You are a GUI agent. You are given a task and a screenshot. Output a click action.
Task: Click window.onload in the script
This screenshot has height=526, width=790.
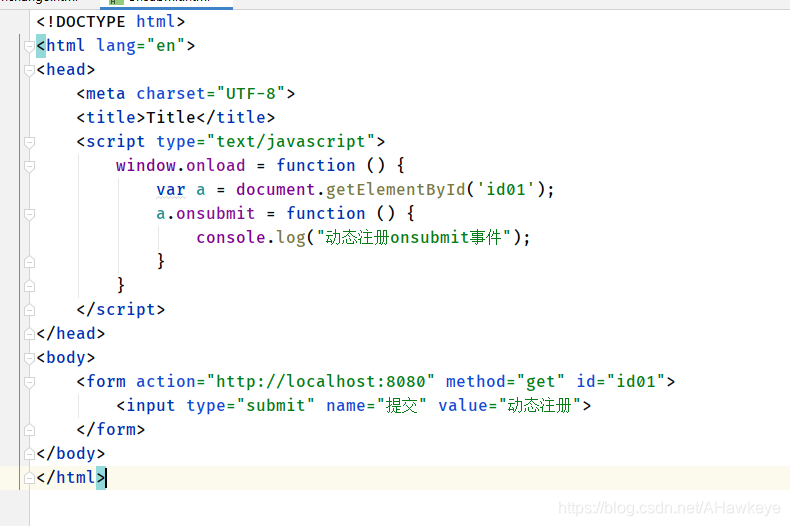(180, 165)
